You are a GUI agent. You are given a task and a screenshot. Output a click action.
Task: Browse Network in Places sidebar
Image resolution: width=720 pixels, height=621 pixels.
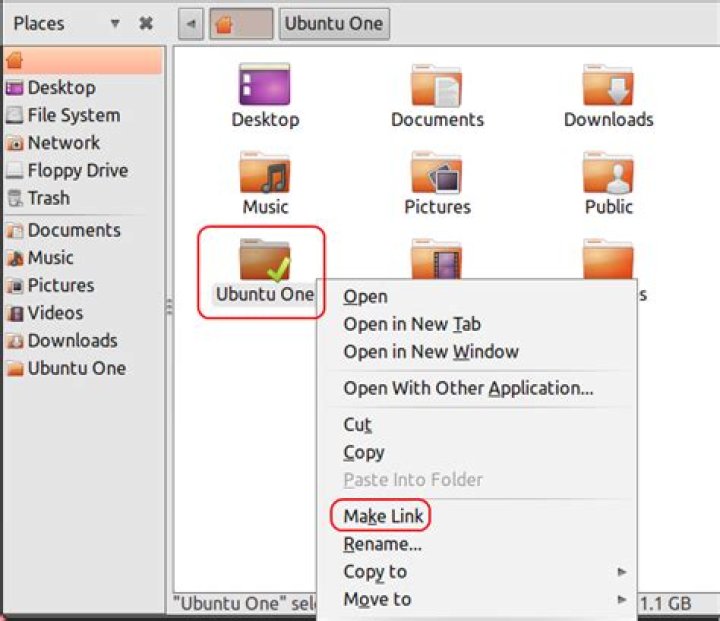[52, 143]
